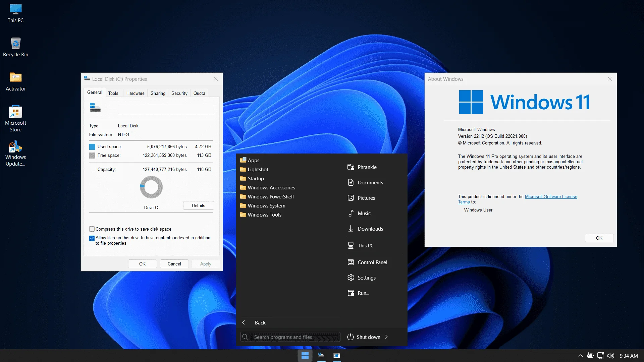Switch to the Quota tab
Screen dimensions: 644x362
[x=199, y=94]
